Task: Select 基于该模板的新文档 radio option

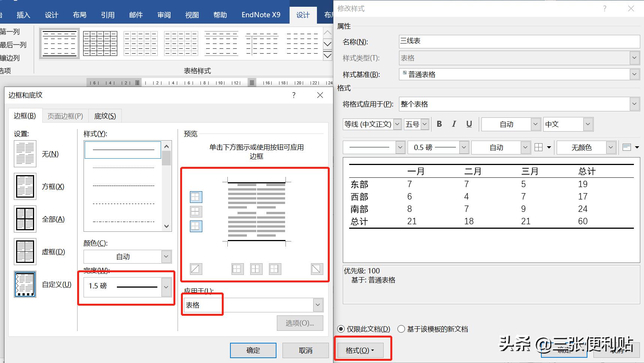Action: 401,328
